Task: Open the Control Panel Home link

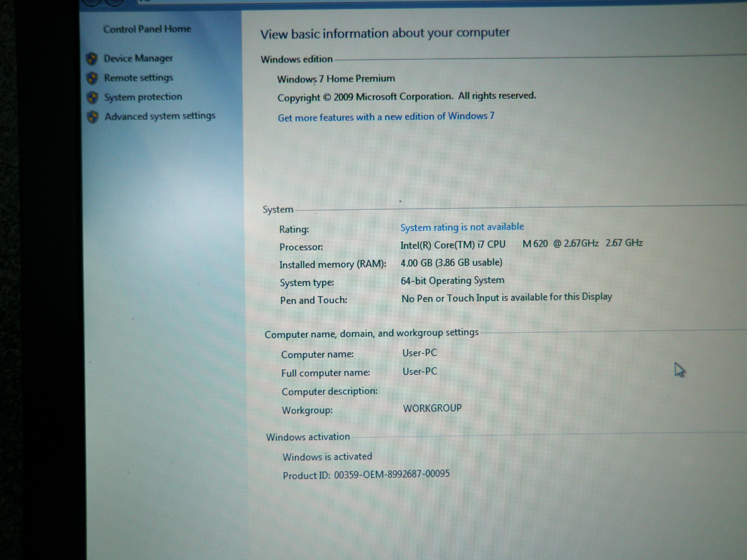Action: [x=147, y=29]
